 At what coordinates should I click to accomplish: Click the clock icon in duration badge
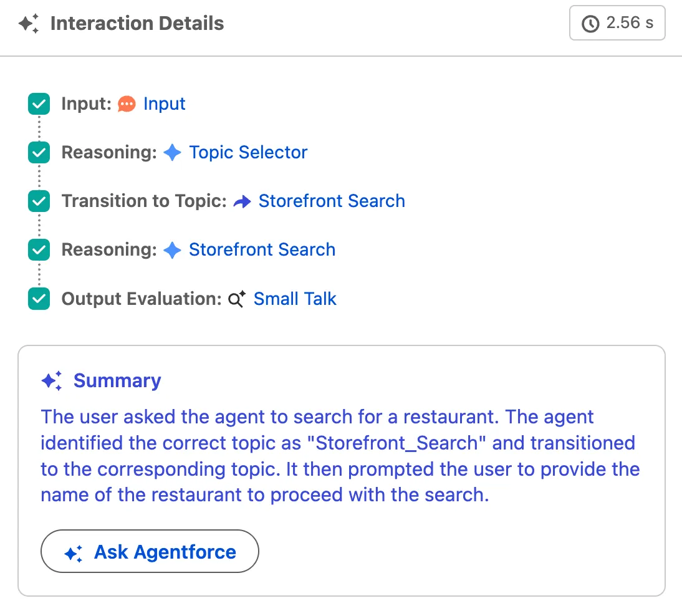(x=589, y=24)
